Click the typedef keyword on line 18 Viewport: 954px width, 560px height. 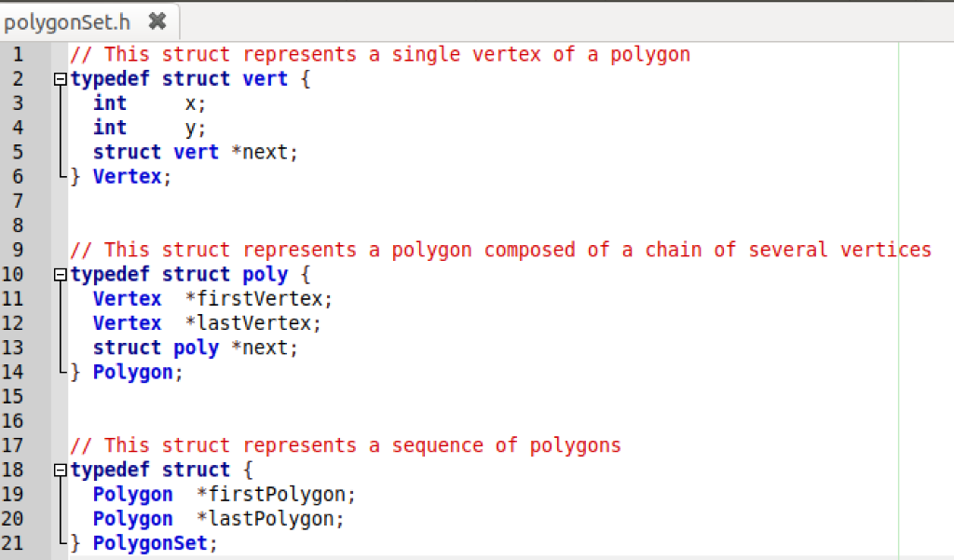(x=110, y=470)
